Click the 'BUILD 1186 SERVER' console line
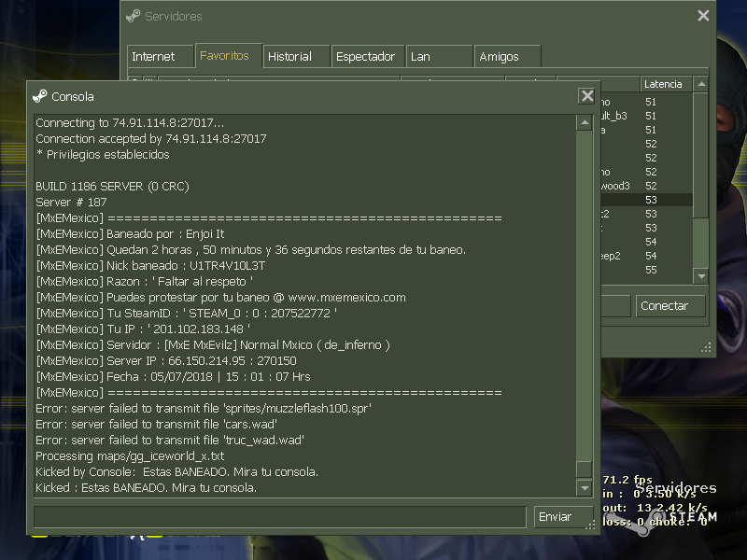747x560 pixels. pyautogui.click(x=112, y=186)
